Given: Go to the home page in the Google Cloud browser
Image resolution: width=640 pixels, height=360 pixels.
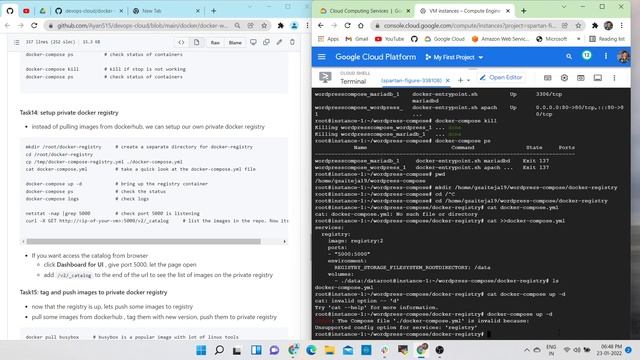Looking at the screenshot, I should point(361,25).
